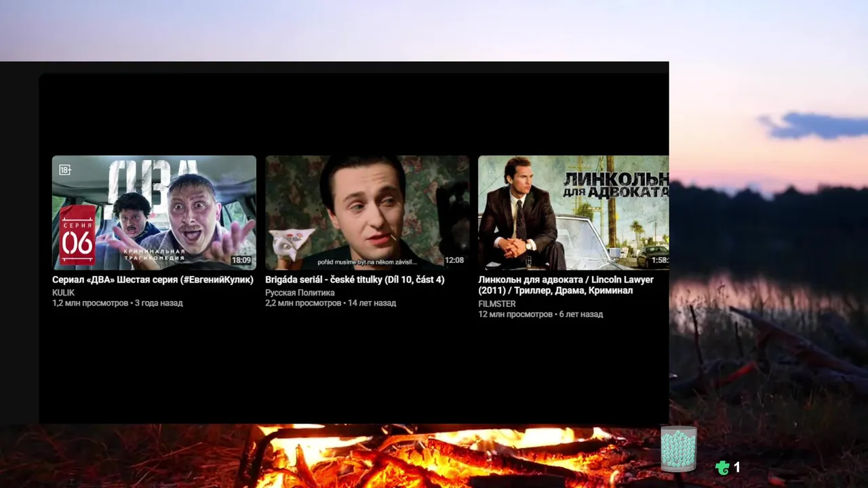This screenshot has height=488, width=868.
Task: Open the Русская Политика channel name
Action: click(x=300, y=293)
